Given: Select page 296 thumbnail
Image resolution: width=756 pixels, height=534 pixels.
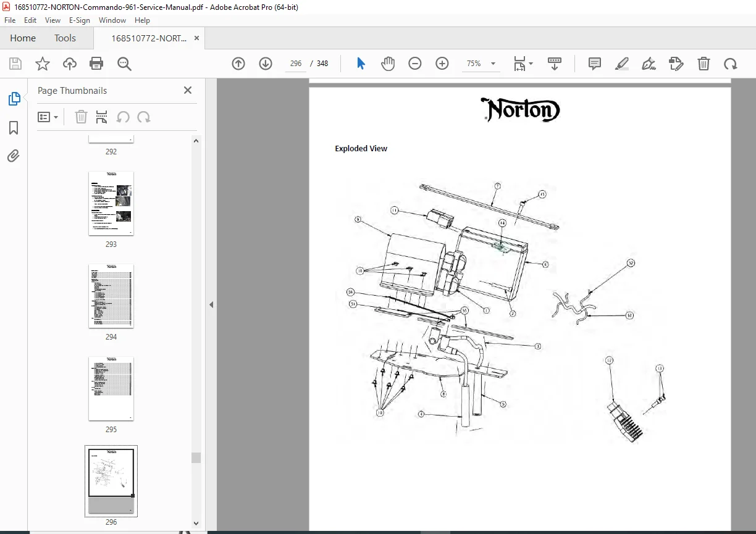Looking at the screenshot, I should coord(111,482).
